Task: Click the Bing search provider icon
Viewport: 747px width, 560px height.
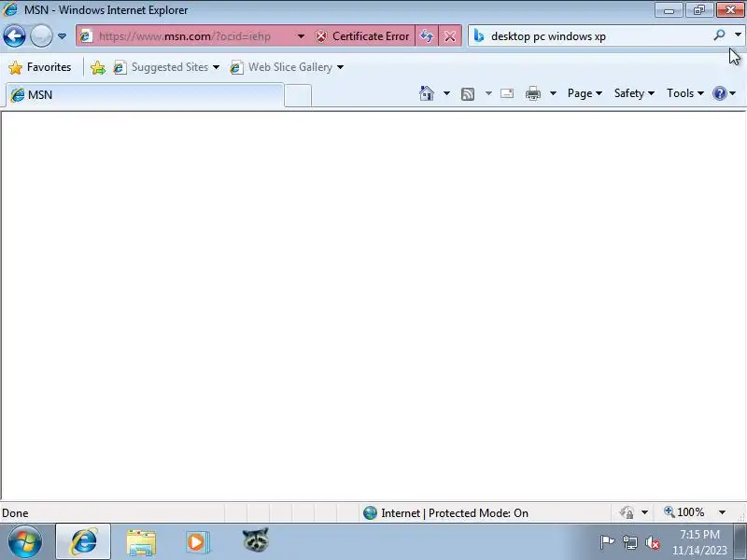Action: click(x=479, y=36)
